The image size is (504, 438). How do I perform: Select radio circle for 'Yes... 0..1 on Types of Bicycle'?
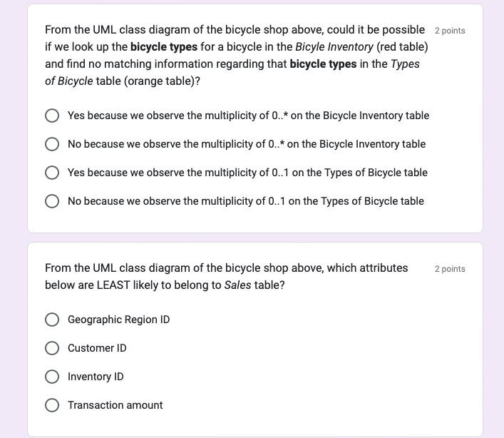(52, 173)
